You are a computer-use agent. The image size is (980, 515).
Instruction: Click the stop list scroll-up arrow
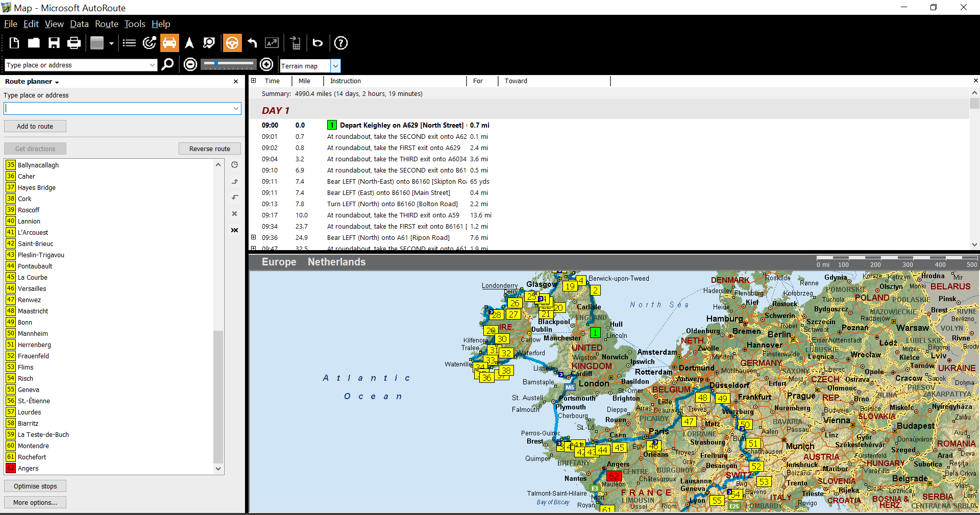[x=218, y=165]
